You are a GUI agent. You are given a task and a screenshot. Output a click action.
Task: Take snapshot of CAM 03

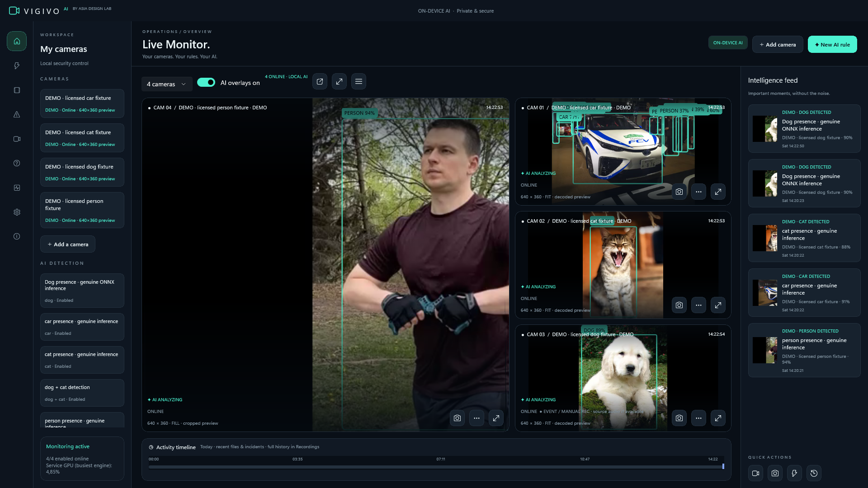(679, 418)
